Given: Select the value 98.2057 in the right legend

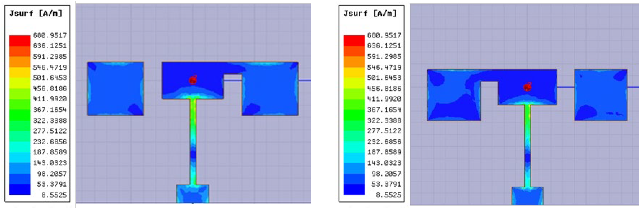Looking at the screenshot, I should (x=386, y=174).
